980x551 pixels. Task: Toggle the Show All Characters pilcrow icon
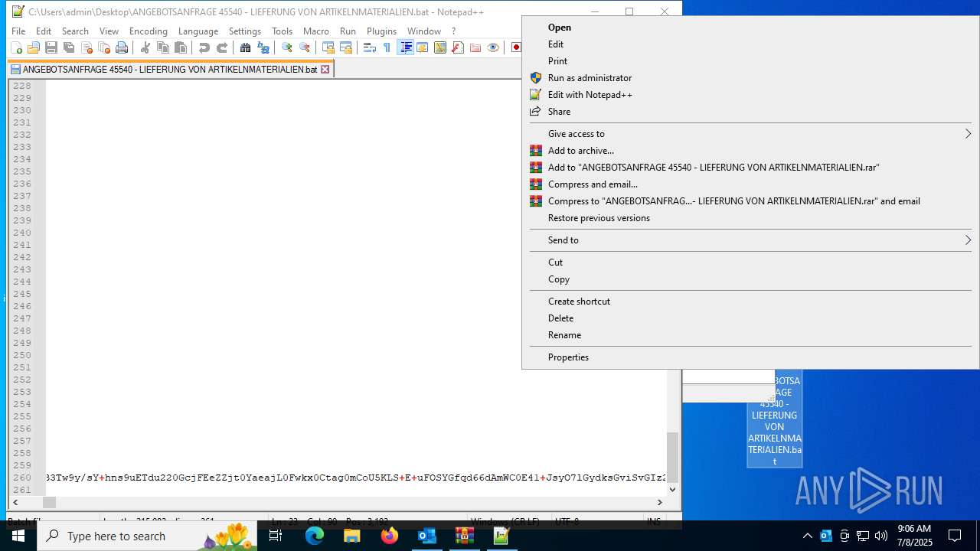point(387,47)
